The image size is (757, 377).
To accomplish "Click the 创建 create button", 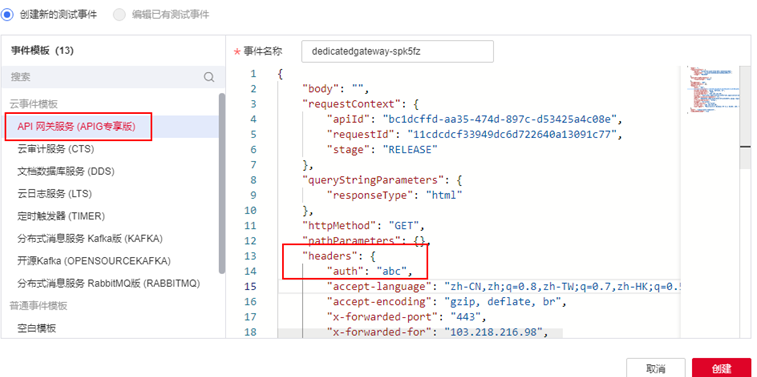I will 722,369.
